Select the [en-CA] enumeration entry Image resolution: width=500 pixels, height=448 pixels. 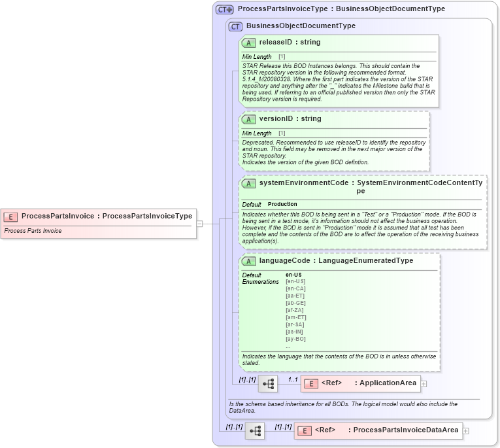295,289
